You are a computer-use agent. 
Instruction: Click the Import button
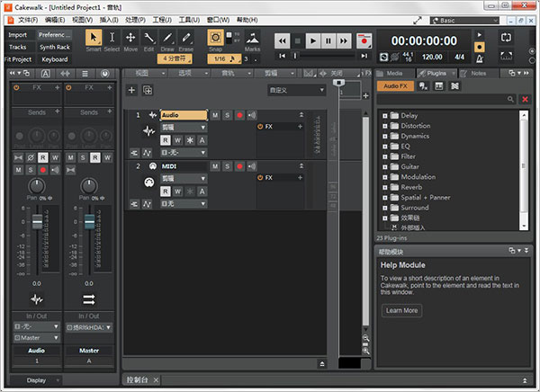pyautogui.click(x=17, y=35)
